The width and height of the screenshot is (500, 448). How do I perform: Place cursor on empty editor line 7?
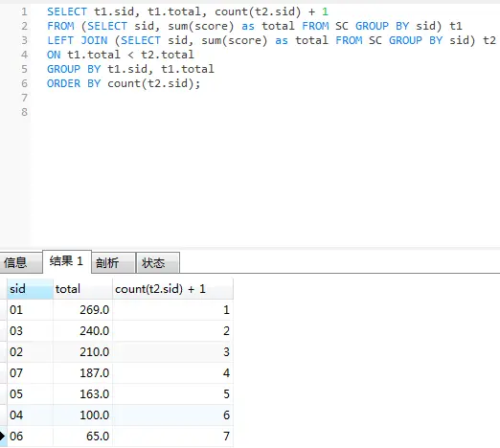[x=265, y=98]
